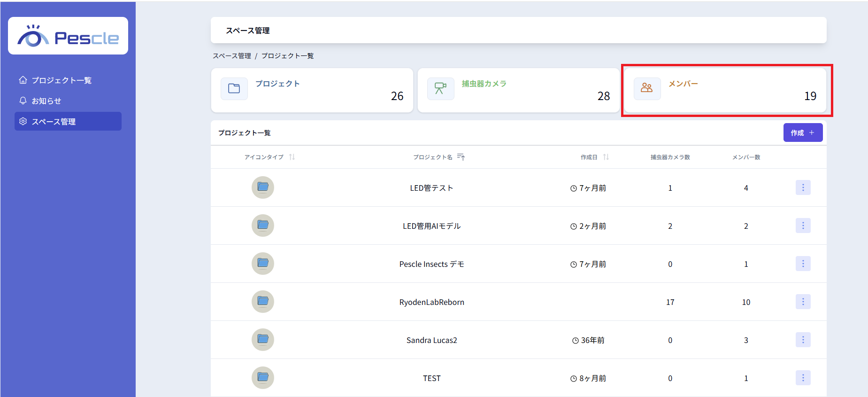Click the folder icon for RyodenLabReborn row

[263, 302]
